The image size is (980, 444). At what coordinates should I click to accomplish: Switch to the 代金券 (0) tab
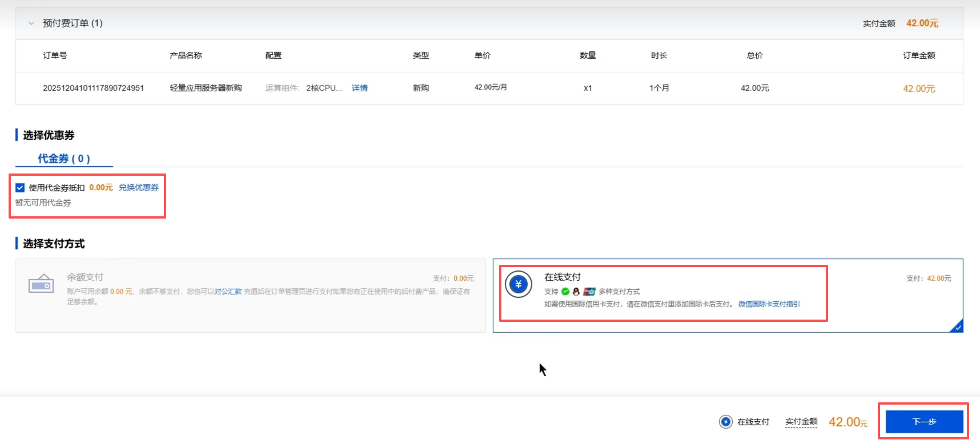[x=64, y=159]
